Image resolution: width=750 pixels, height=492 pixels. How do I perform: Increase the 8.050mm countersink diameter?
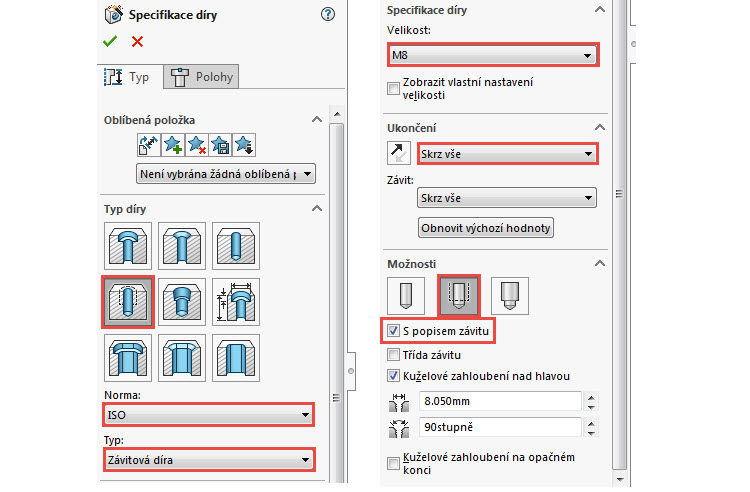click(x=591, y=397)
